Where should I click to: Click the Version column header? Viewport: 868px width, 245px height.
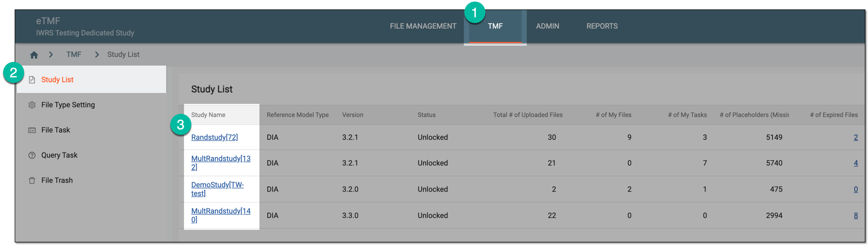[353, 115]
